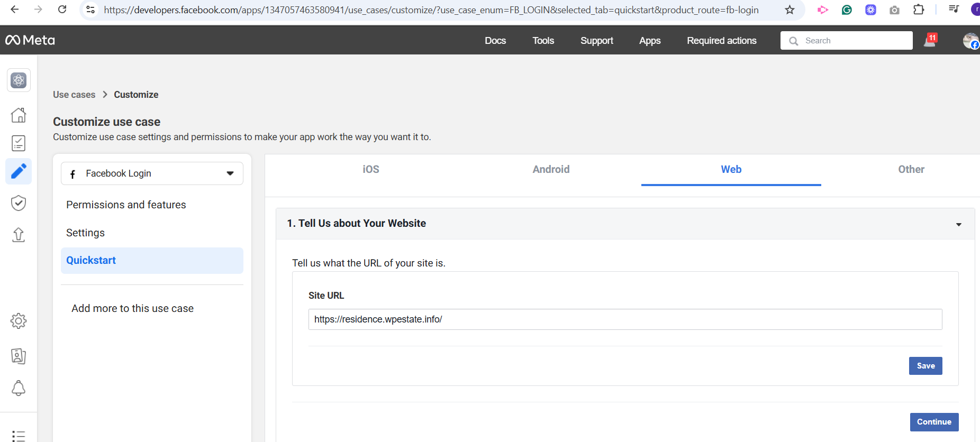Open the shield checkmark review icon
This screenshot has width=980, height=442.
point(19,203)
